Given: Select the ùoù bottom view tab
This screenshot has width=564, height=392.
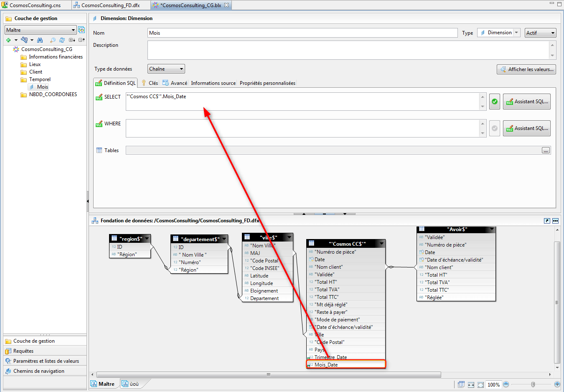Looking at the screenshot, I should (x=130, y=384).
